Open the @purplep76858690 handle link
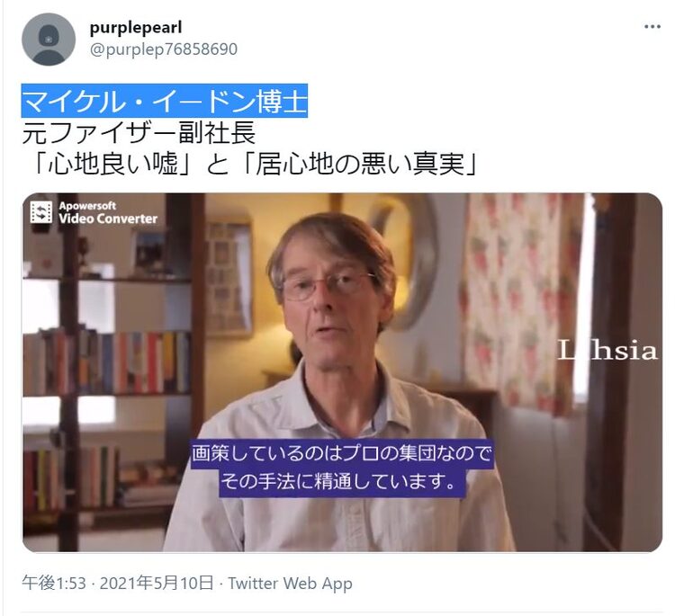 click(x=164, y=49)
